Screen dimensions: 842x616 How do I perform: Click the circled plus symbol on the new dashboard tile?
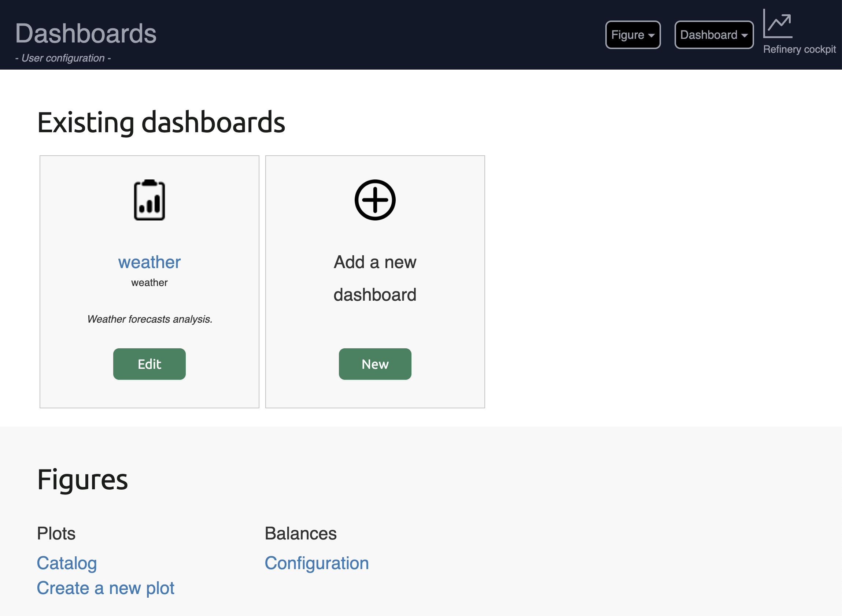[x=374, y=200]
